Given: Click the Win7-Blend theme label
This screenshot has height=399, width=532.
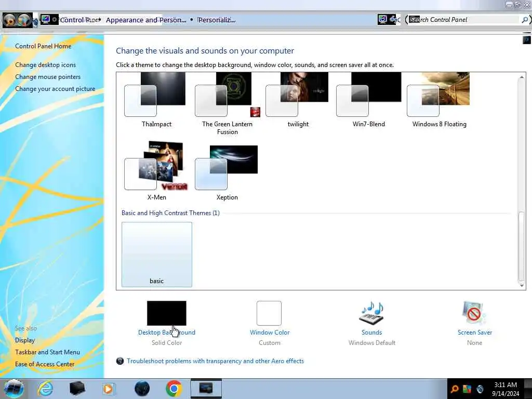Looking at the screenshot, I should tap(368, 124).
